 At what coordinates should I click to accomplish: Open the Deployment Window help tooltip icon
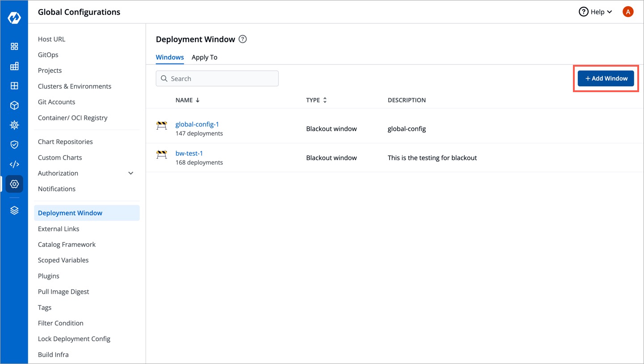point(243,39)
